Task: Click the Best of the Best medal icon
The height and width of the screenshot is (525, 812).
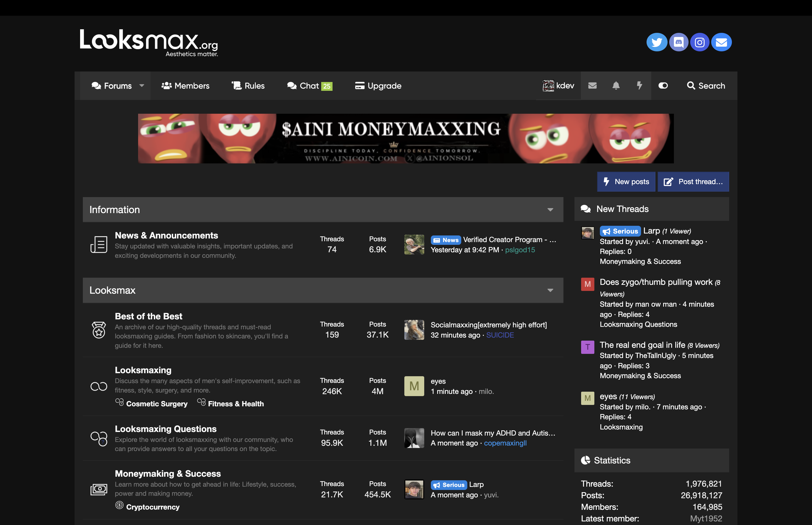Action: click(x=99, y=330)
